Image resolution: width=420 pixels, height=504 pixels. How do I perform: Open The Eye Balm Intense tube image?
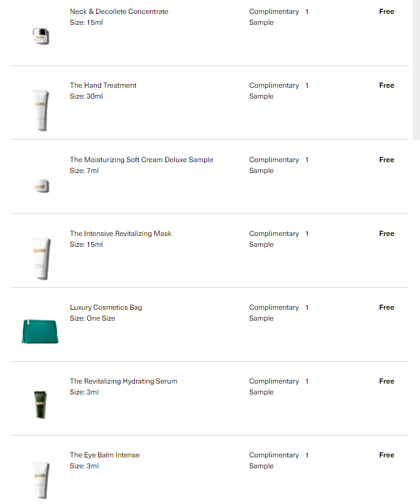(41, 480)
